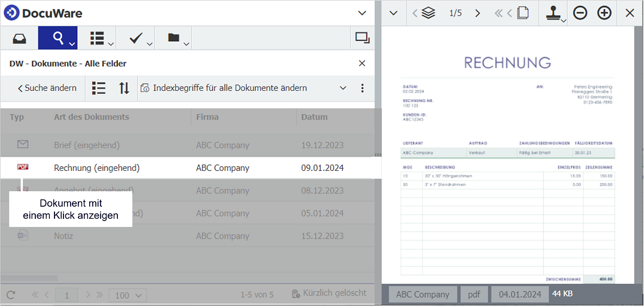This screenshot has height=306, width=644.
Task: Switch result list view mode icon
Action: pyautogui.click(x=99, y=88)
